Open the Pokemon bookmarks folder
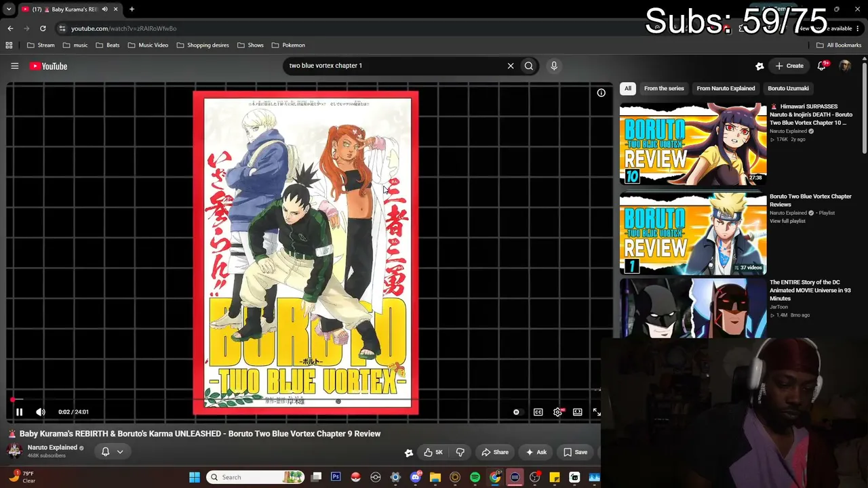The height and width of the screenshot is (488, 868). coord(288,45)
